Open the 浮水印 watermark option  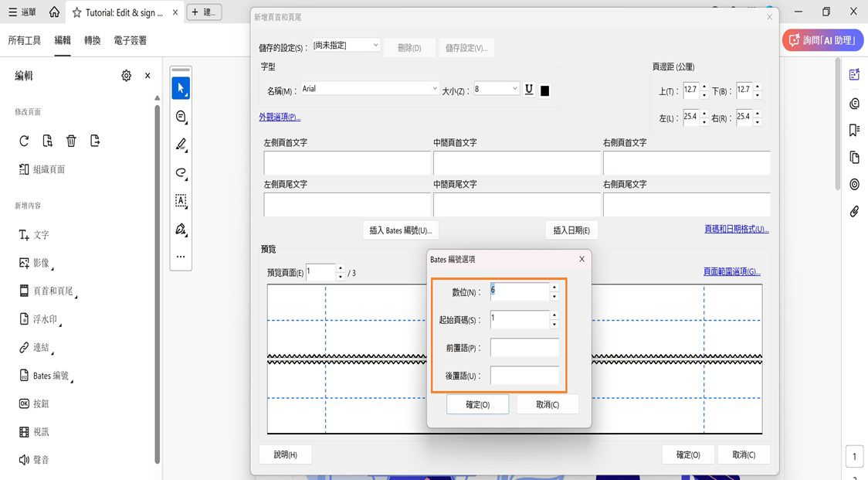tap(40, 319)
